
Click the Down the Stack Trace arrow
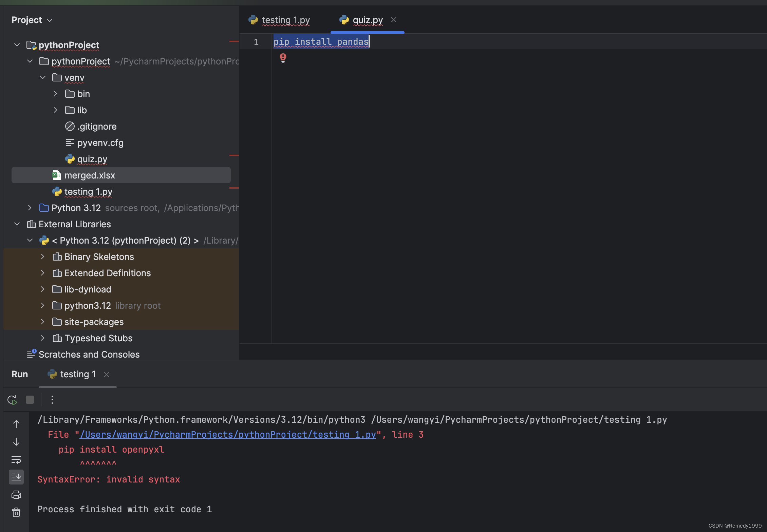(16, 442)
